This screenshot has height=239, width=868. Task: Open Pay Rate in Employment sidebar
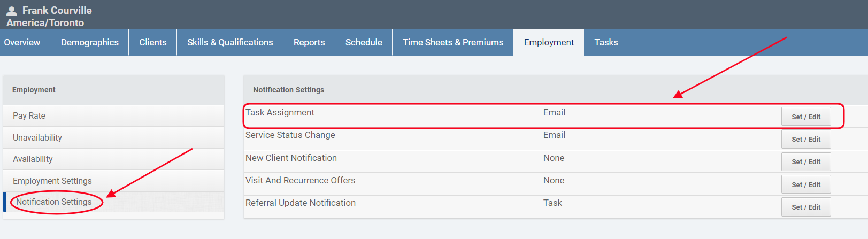tap(29, 115)
